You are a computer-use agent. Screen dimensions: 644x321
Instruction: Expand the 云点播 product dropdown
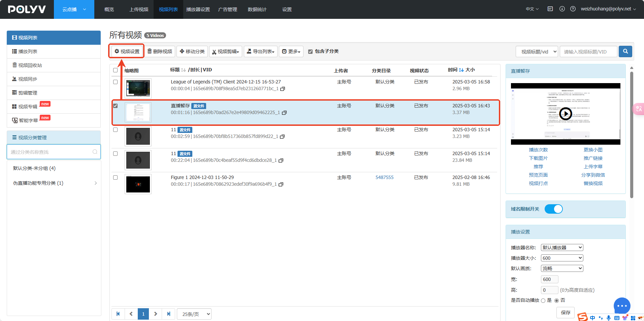pos(74,9)
